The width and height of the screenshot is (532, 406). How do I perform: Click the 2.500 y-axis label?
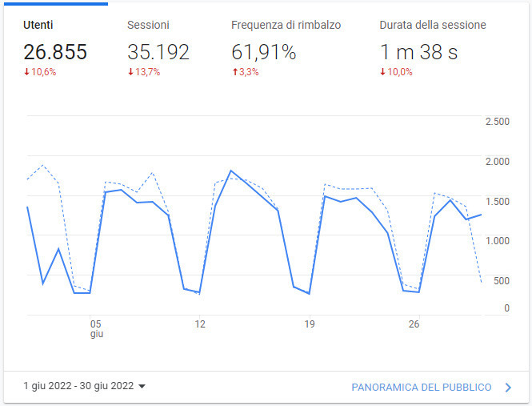pyautogui.click(x=498, y=121)
